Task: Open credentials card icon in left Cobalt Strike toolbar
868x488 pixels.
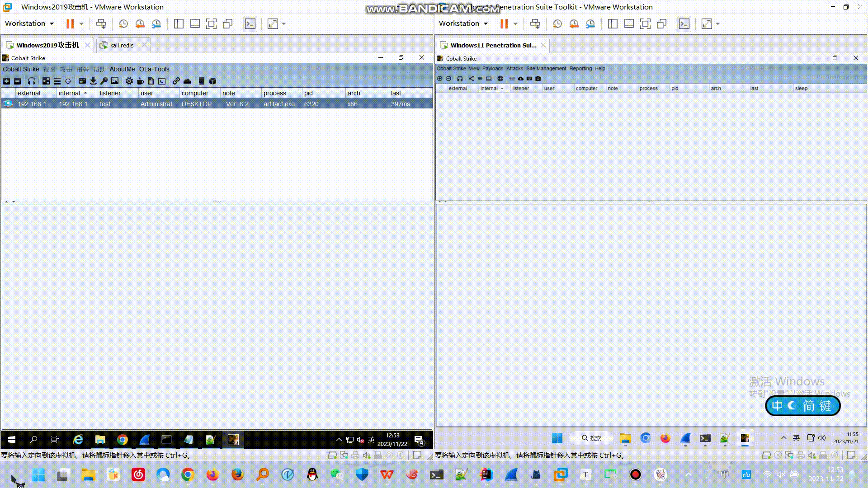Action: [82, 81]
